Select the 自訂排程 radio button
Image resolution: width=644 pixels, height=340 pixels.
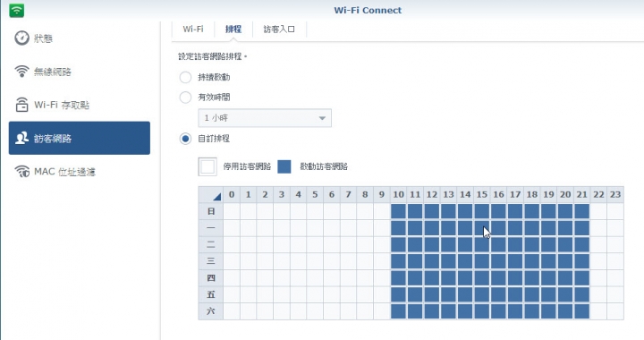[185, 139]
